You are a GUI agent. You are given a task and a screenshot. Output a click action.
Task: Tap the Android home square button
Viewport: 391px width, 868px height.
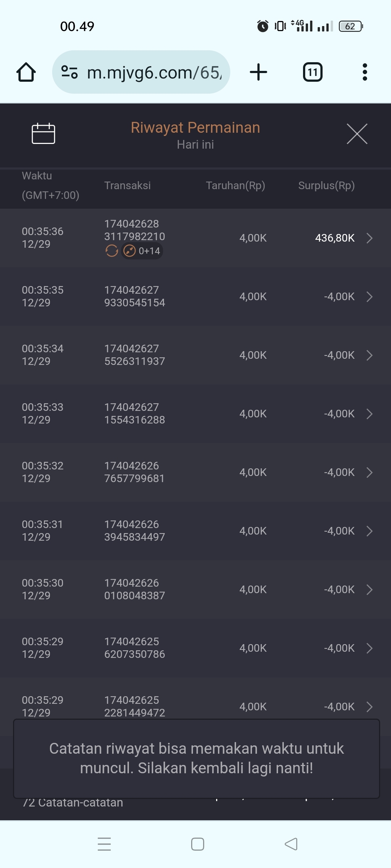(198, 844)
